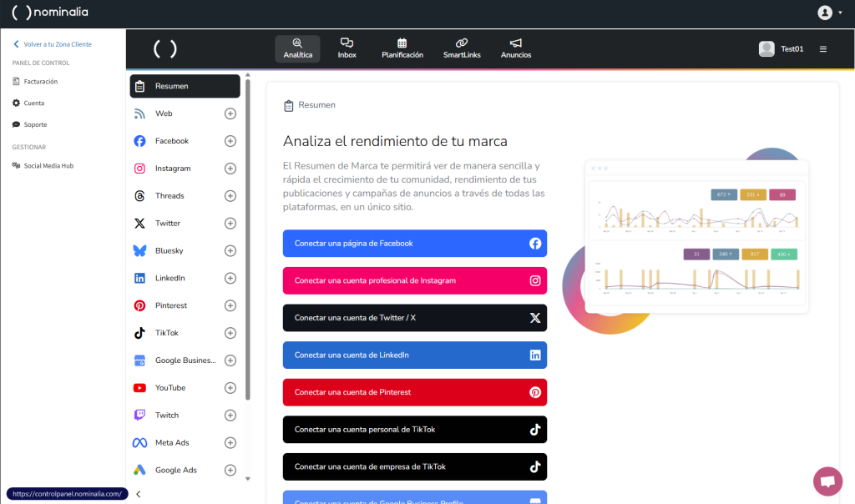
Task: Click the plus icon beside Instagram
Action: [x=230, y=169]
